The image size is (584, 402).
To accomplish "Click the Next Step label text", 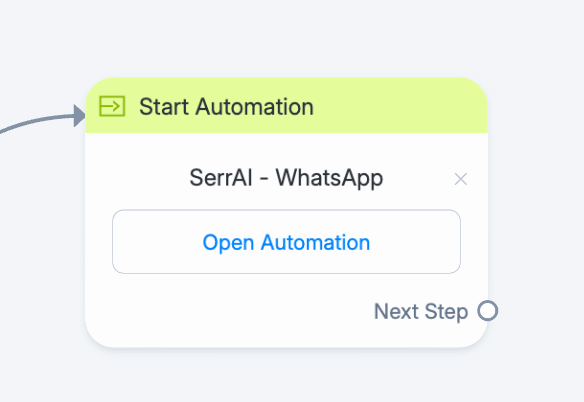I will coord(421,311).
